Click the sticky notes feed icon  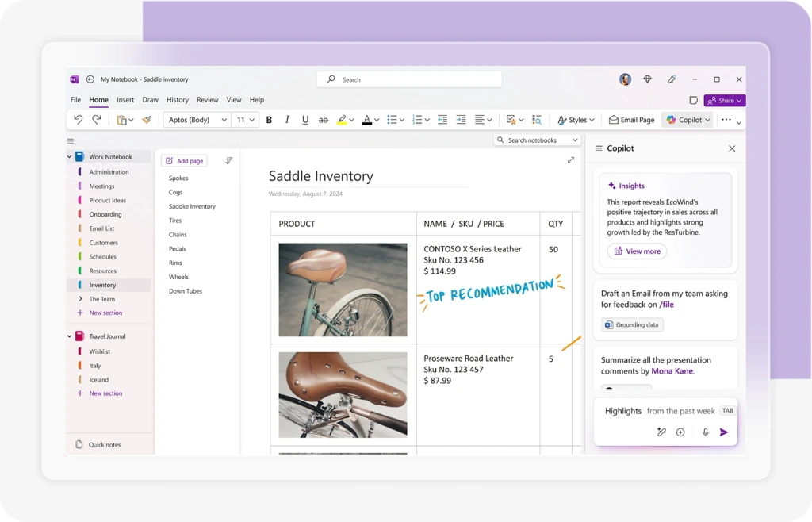click(693, 101)
